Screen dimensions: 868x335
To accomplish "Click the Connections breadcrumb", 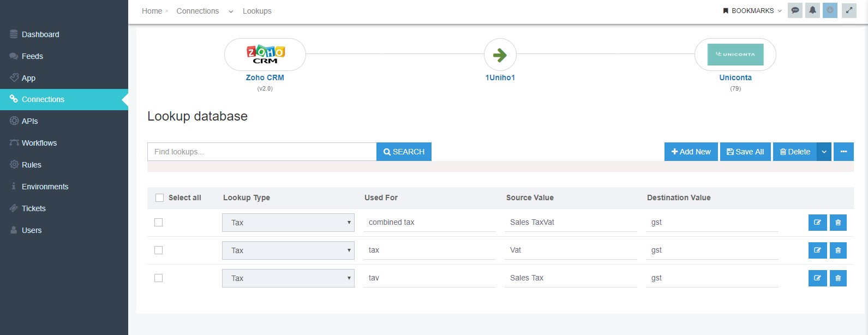I will pos(197,11).
